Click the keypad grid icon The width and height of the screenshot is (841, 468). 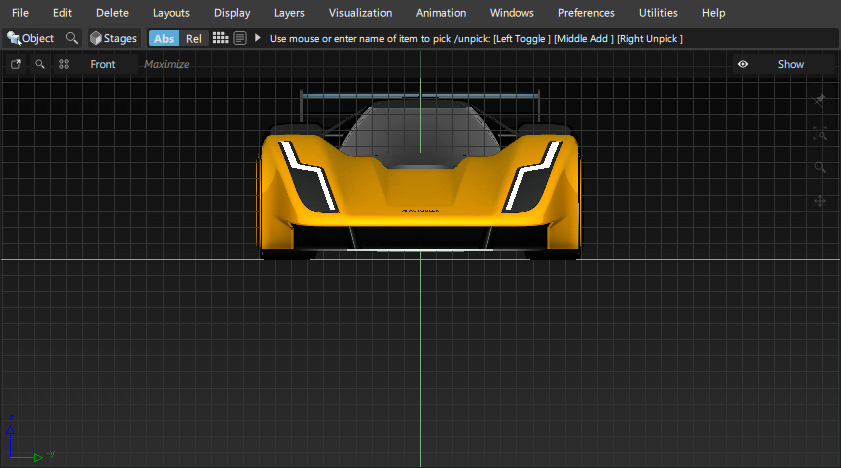coord(221,38)
